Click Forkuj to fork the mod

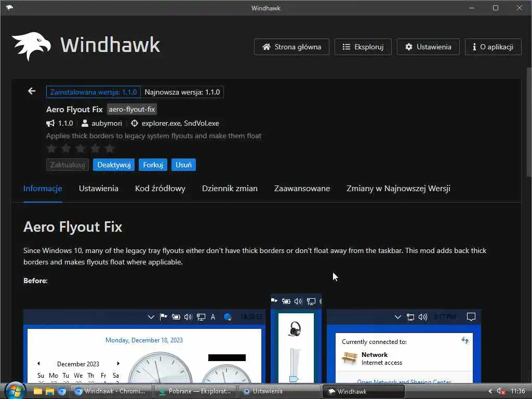click(153, 165)
